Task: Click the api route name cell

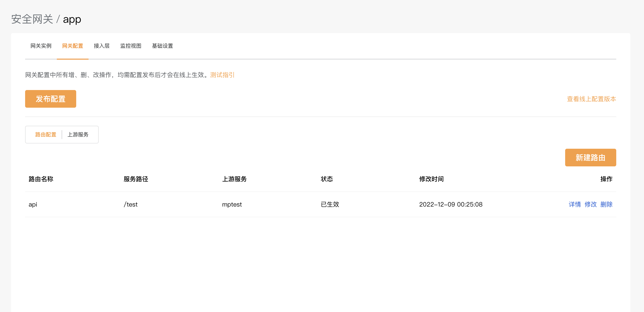Action: (33, 204)
